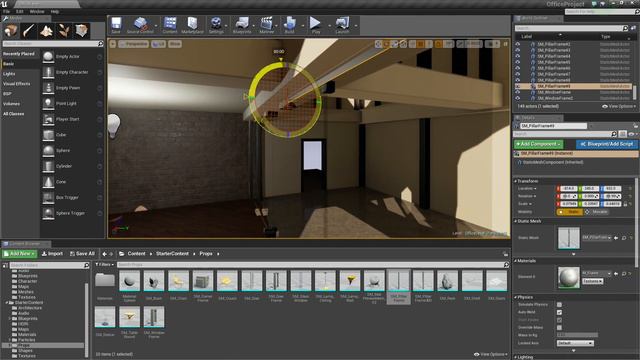The width and height of the screenshot is (640, 360).
Task: Open the Window menu
Action: coord(37,11)
